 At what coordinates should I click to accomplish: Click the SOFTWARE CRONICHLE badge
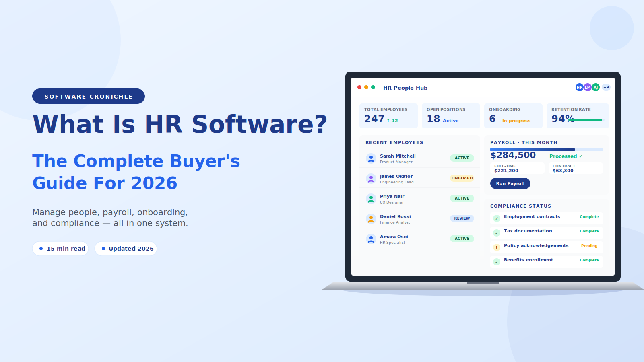(x=89, y=96)
